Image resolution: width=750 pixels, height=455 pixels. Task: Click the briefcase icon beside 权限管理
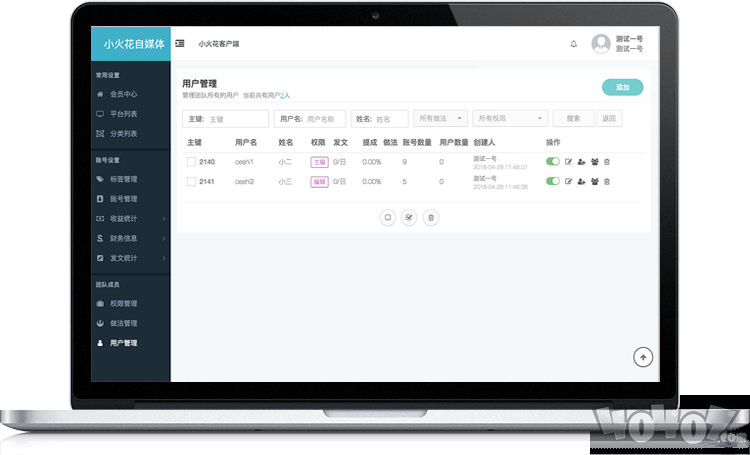click(100, 303)
